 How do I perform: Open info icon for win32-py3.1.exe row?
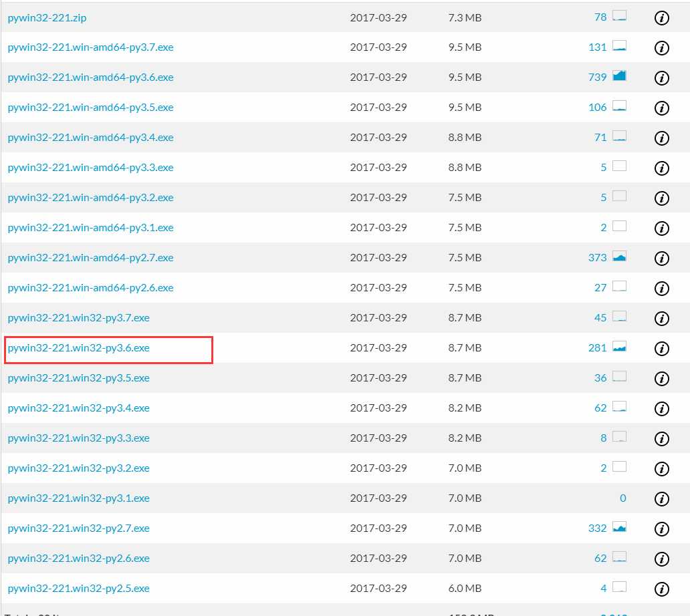[662, 498]
